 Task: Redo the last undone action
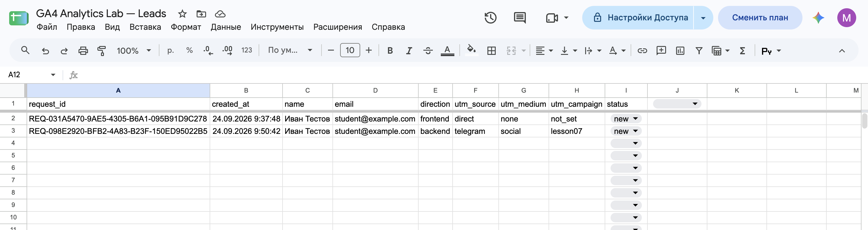click(64, 51)
